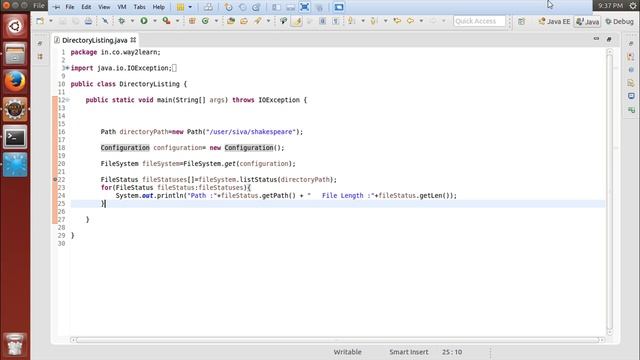Click the New Java Package icon
Viewport: 640px width, 360px height.
point(192,21)
